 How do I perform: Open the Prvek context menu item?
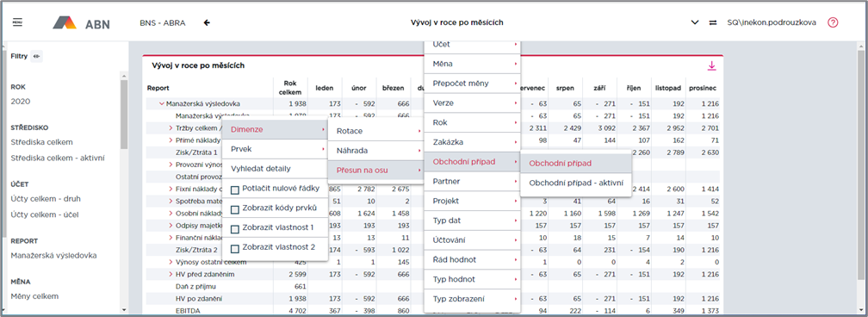pyautogui.click(x=275, y=149)
